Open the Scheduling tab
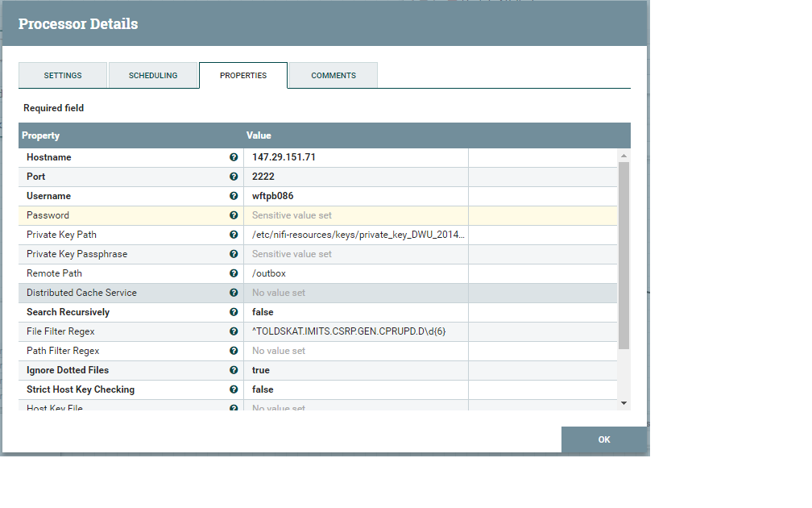Image resolution: width=812 pixels, height=508 pixels. coord(153,76)
